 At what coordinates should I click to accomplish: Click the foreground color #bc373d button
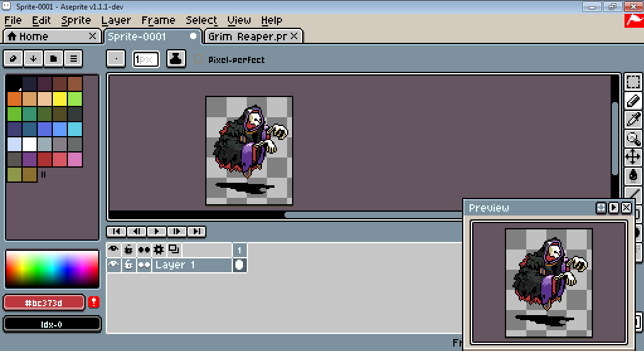click(x=44, y=303)
